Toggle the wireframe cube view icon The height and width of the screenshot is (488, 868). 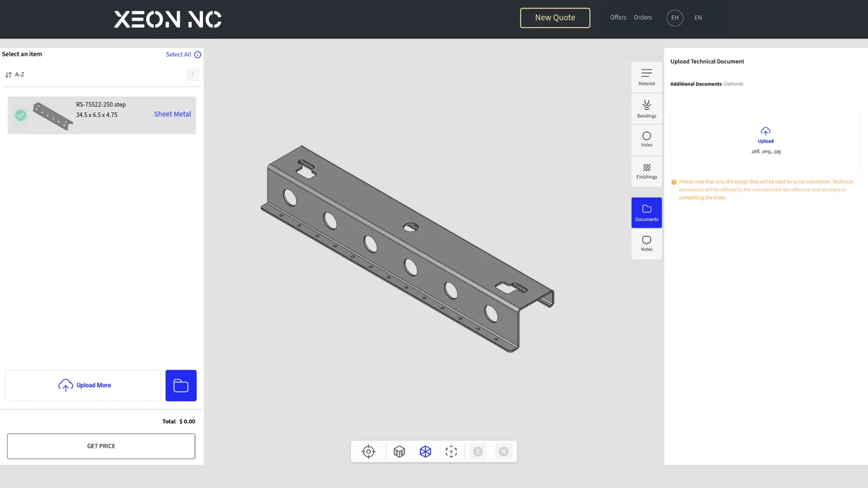pyautogui.click(x=425, y=452)
